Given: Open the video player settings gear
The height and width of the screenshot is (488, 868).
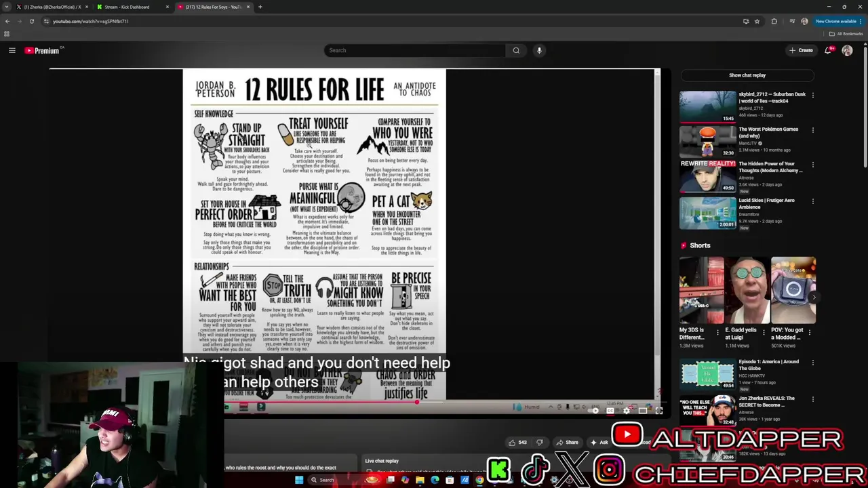Looking at the screenshot, I should click(626, 410).
